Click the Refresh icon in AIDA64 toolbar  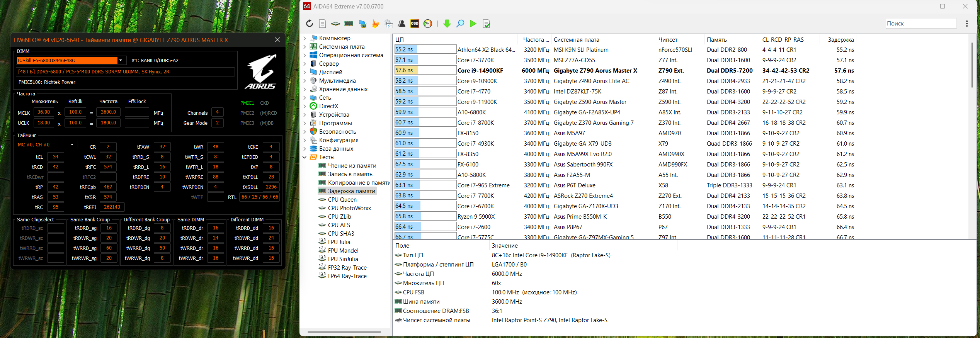click(x=310, y=24)
